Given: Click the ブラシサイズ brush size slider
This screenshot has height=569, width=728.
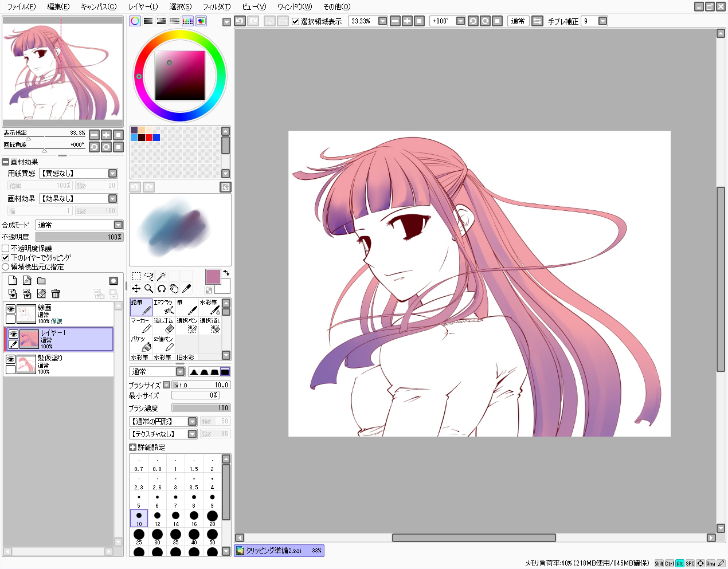Looking at the screenshot, I should (201, 385).
